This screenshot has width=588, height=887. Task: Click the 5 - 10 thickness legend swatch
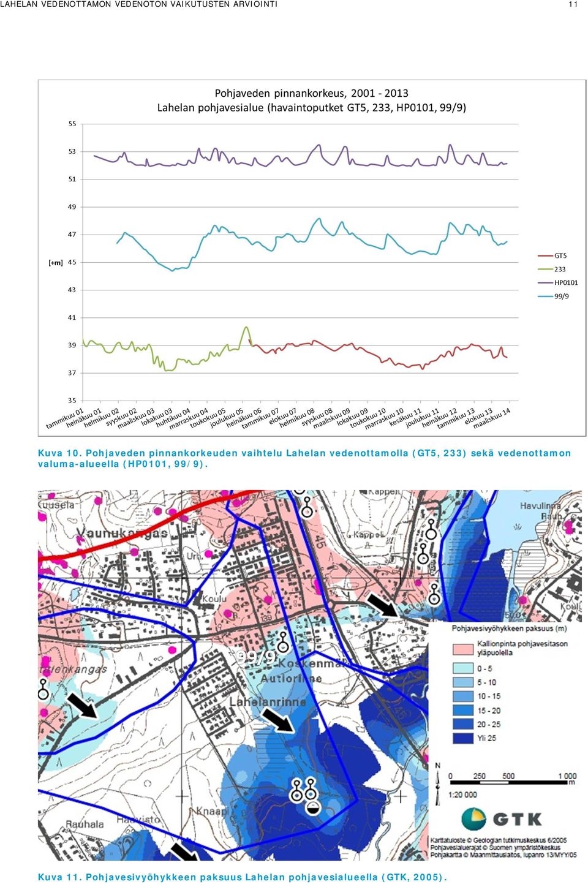(462, 682)
